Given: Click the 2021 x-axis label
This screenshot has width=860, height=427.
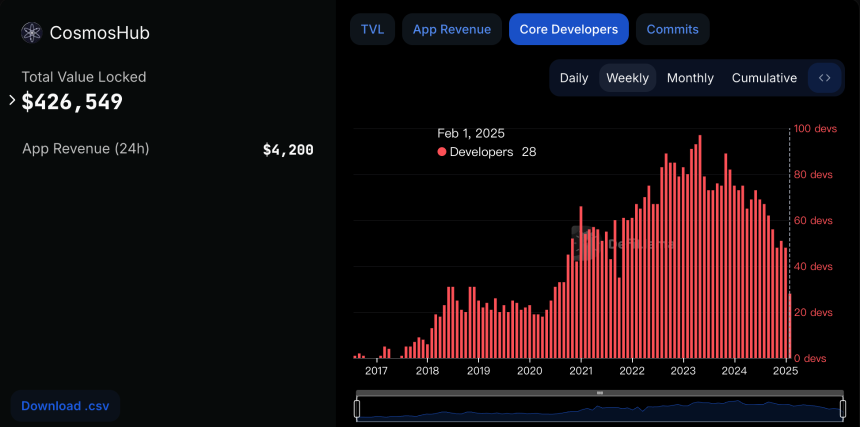Looking at the screenshot, I should point(581,371).
